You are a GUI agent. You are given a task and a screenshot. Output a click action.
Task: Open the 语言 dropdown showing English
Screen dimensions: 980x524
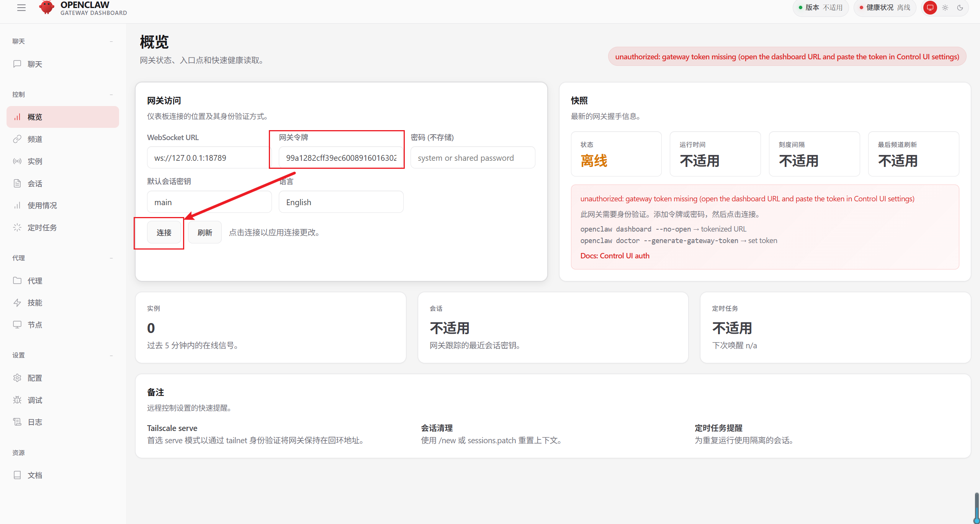(341, 202)
